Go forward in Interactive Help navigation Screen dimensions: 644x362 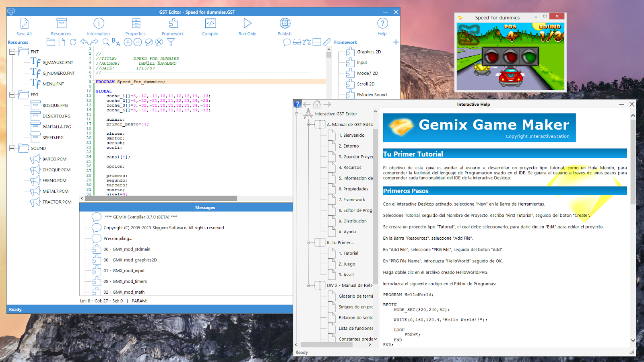point(327,104)
